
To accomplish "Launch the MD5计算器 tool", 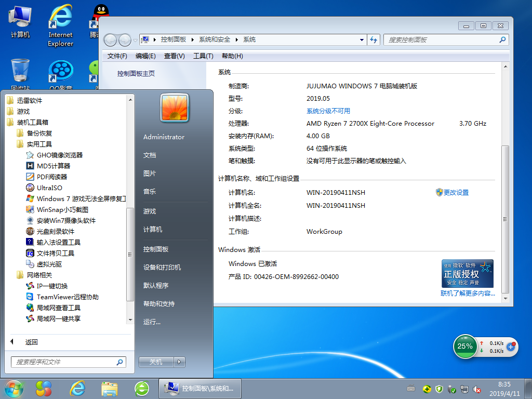I will point(53,166).
